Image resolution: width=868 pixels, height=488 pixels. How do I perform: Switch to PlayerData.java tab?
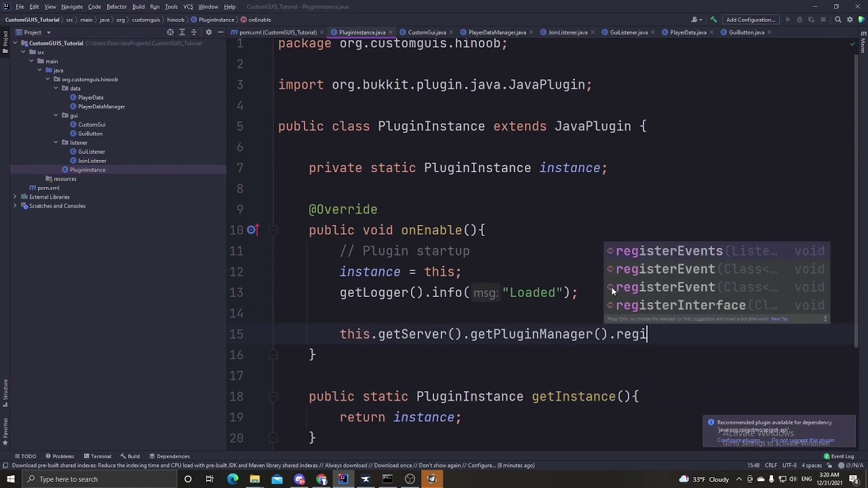pos(688,32)
